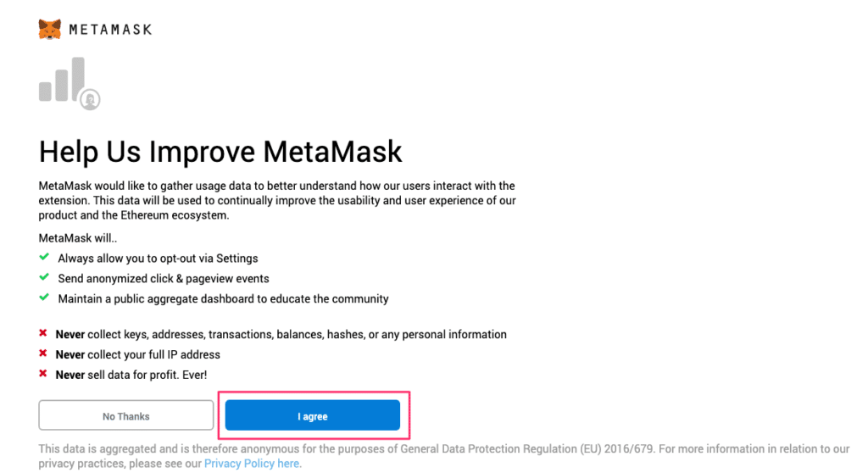The height and width of the screenshot is (473, 868).
Task: Click red X beside never collect keys
Action: point(43,334)
